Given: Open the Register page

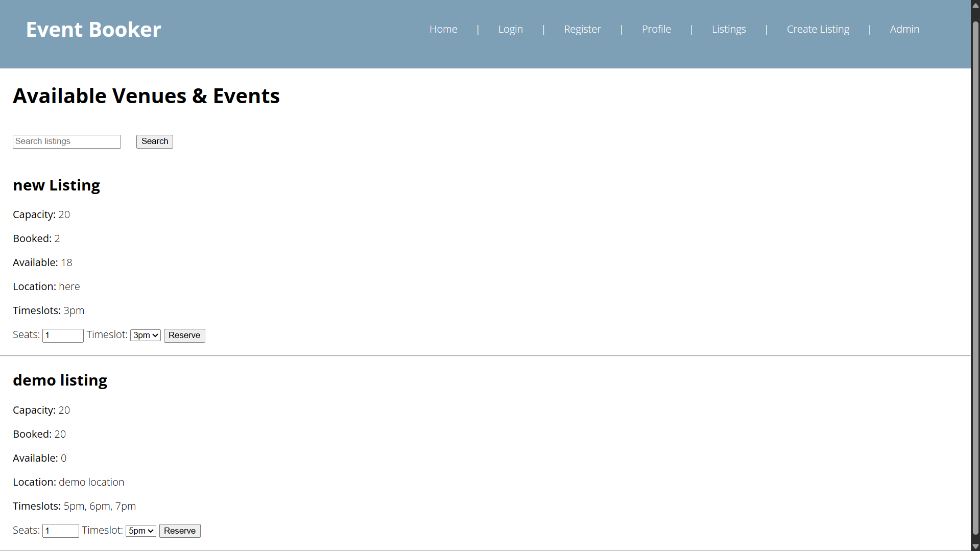Looking at the screenshot, I should [x=582, y=29].
